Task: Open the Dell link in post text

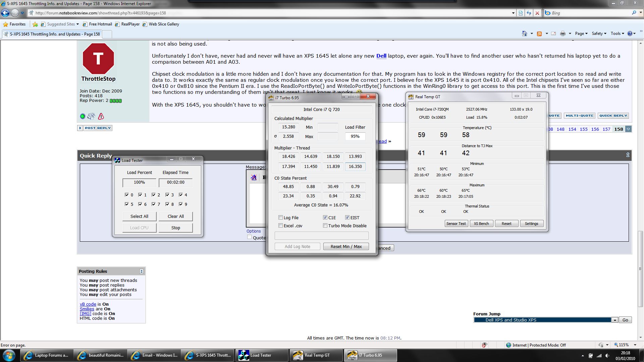Action: [x=381, y=56]
